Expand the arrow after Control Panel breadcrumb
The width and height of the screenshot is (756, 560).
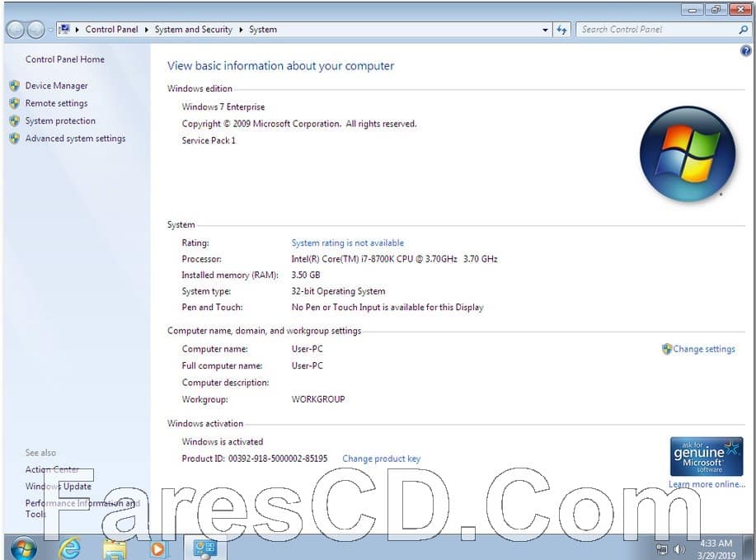pyautogui.click(x=146, y=30)
